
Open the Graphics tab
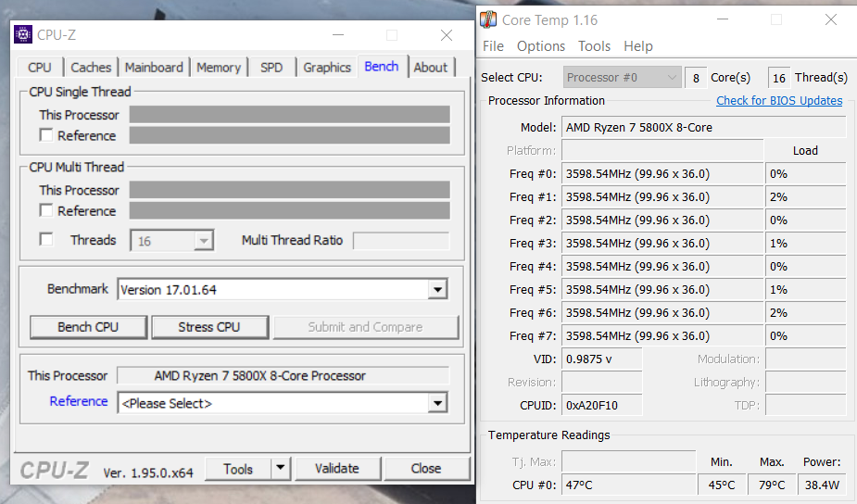coord(327,68)
